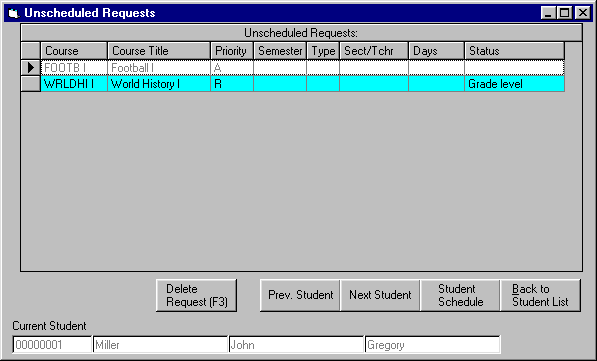
Task: Click the Sect/Tchr column header
Action: (x=374, y=51)
